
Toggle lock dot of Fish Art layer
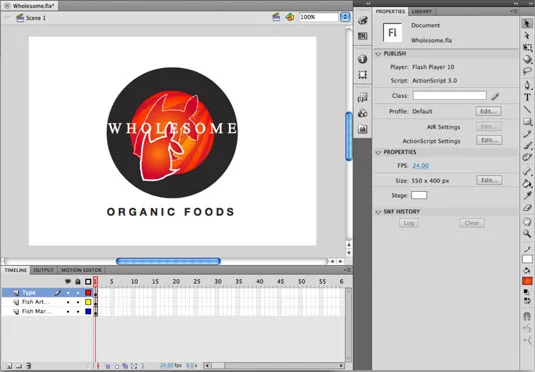78,302
